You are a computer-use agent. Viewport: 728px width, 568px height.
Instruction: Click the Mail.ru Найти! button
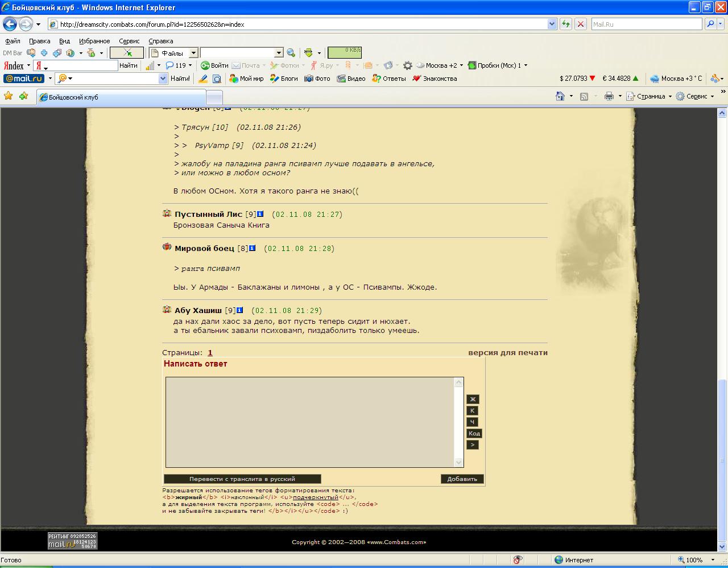180,79
